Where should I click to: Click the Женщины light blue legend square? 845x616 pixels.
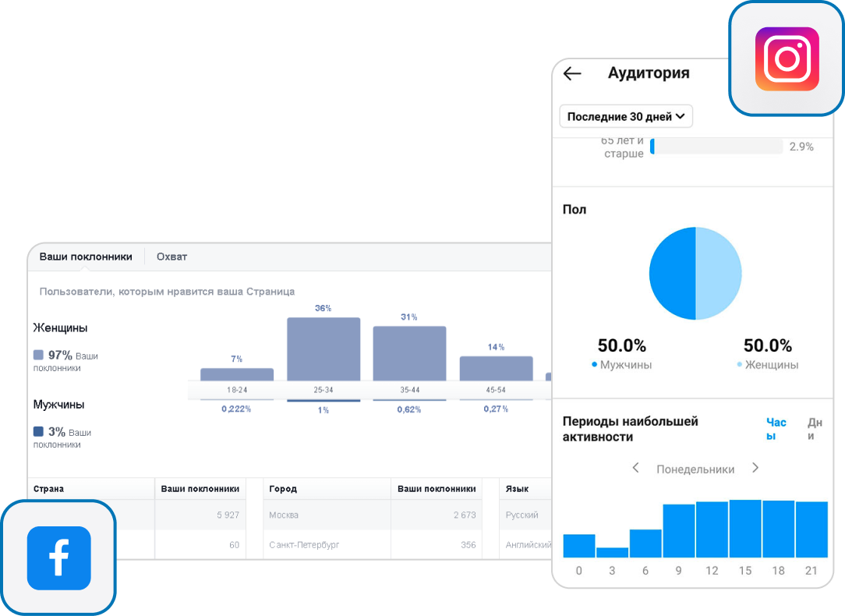(x=38, y=355)
